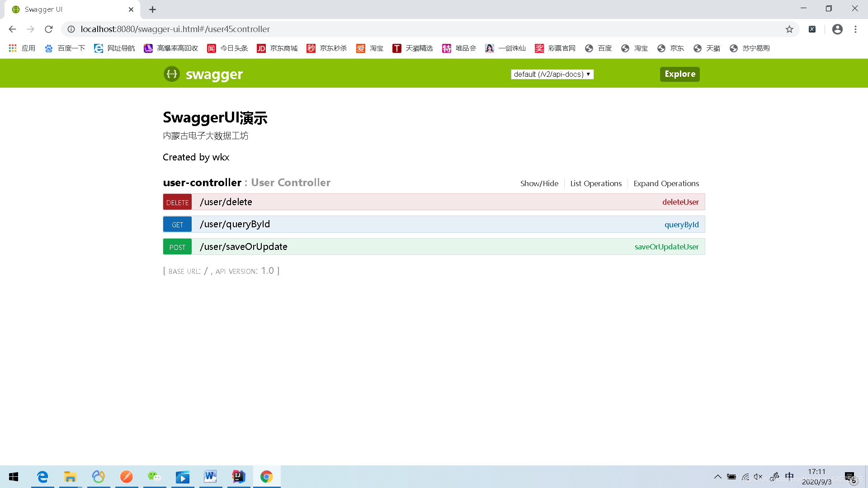The height and width of the screenshot is (488, 868).
Task: Open the Word app in the taskbar
Action: [x=210, y=477]
